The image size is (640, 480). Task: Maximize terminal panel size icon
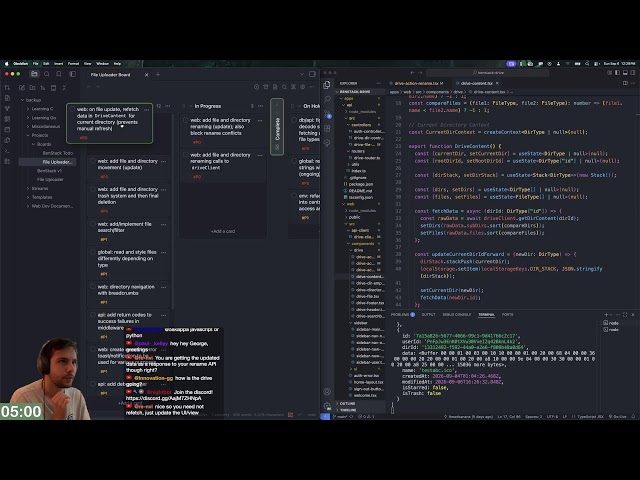(625, 314)
